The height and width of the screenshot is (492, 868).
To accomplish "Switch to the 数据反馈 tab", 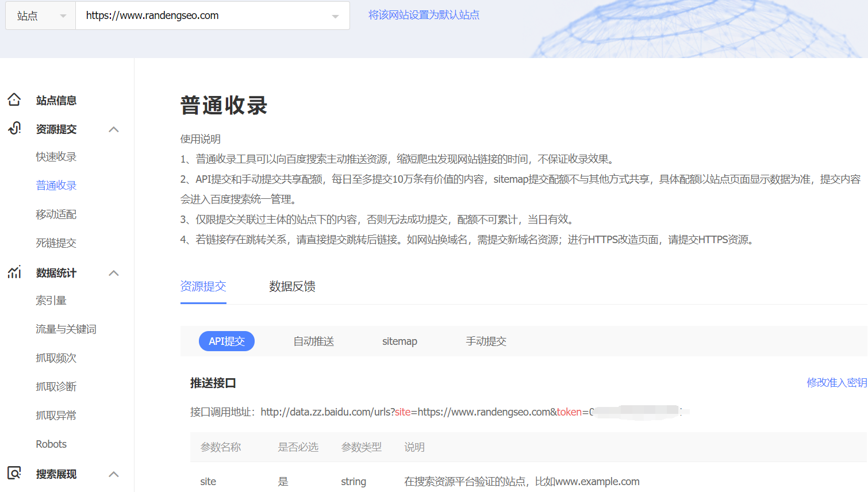I will point(292,286).
